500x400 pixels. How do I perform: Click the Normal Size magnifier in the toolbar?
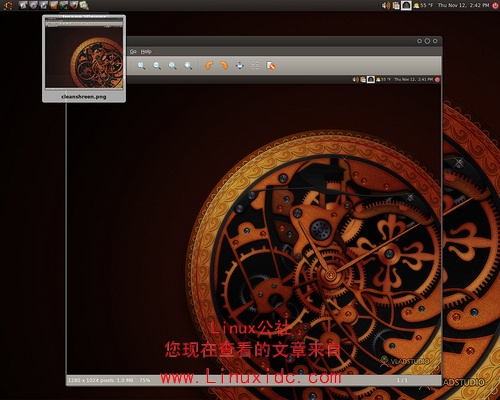[172, 66]
